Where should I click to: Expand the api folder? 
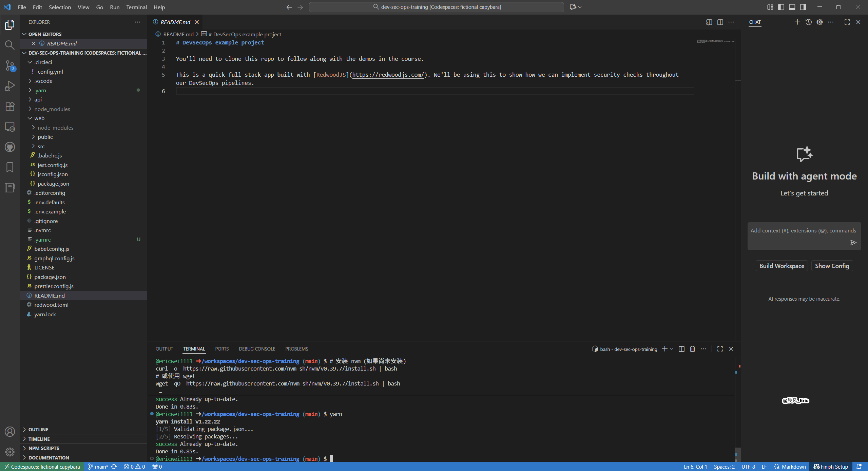(x=38, y=99)
